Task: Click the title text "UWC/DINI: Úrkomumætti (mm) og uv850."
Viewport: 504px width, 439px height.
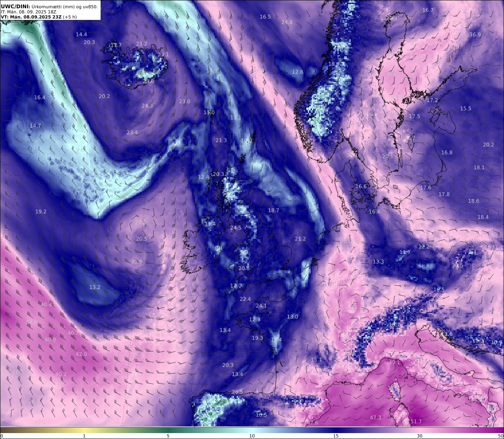Action: point(49,6)
